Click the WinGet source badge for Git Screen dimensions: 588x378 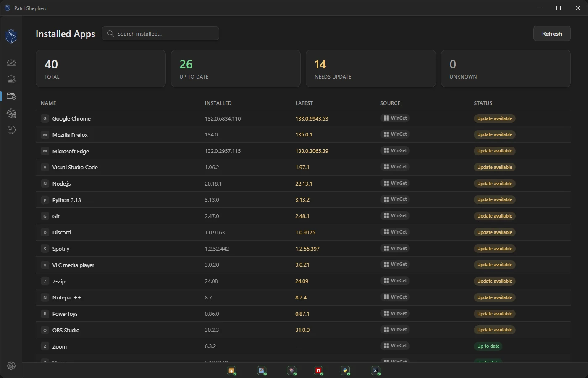point(395,215)
